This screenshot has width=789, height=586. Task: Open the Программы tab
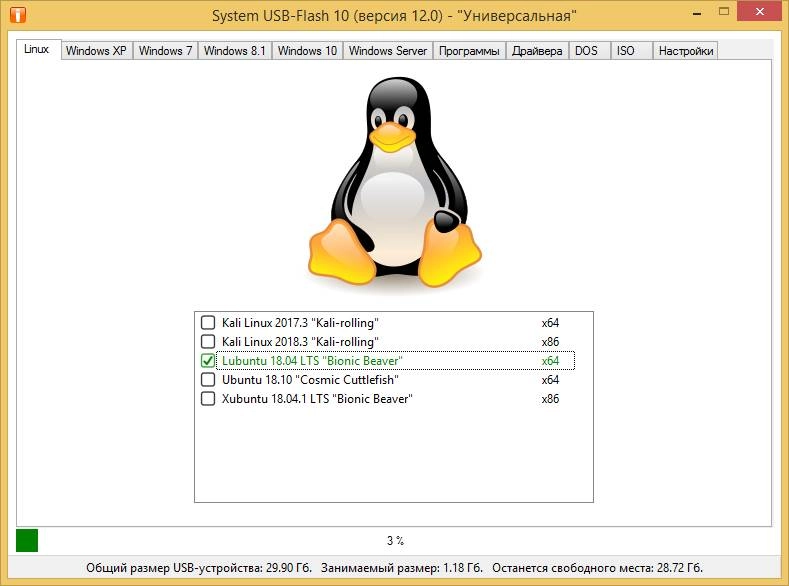469,51
